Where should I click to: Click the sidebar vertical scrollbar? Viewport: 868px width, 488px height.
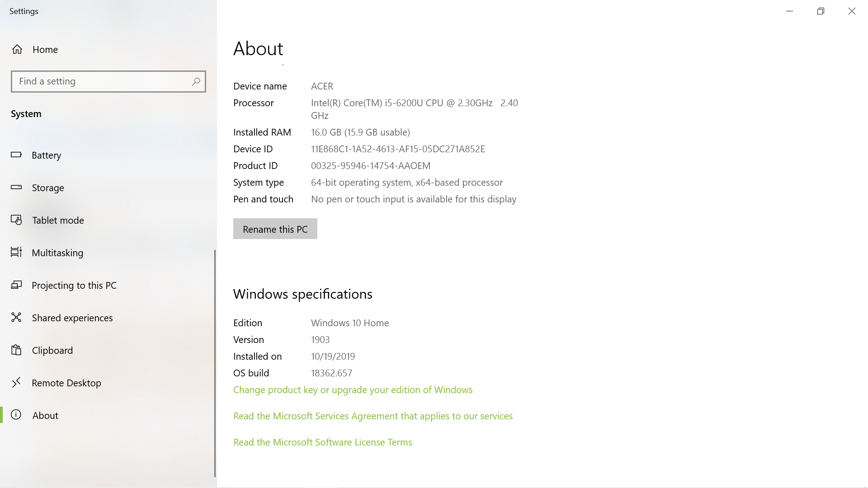click(x=215, y=363)
